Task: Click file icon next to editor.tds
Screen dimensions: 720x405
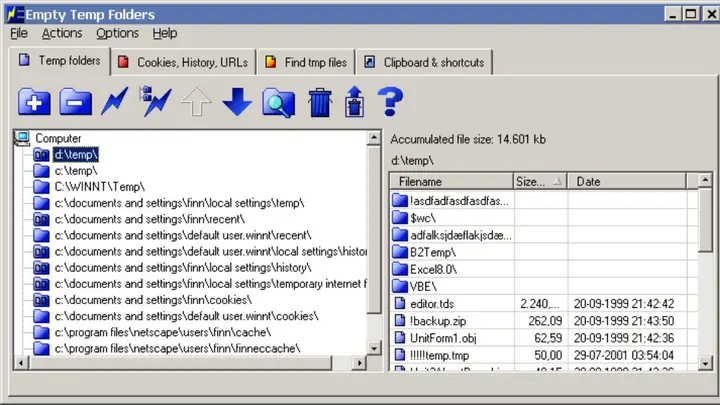Action: pos(400,303)
